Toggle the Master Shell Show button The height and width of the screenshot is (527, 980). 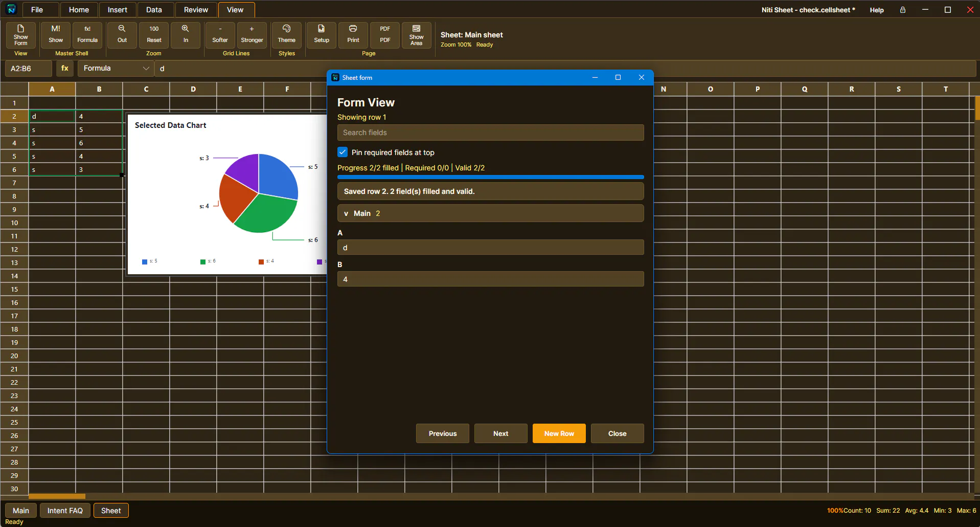click(x=56, y=35)
